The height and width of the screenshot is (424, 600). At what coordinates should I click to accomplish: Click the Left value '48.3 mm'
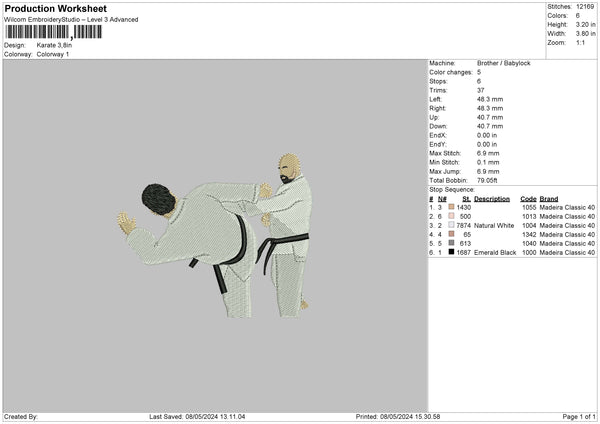(490, 99)
